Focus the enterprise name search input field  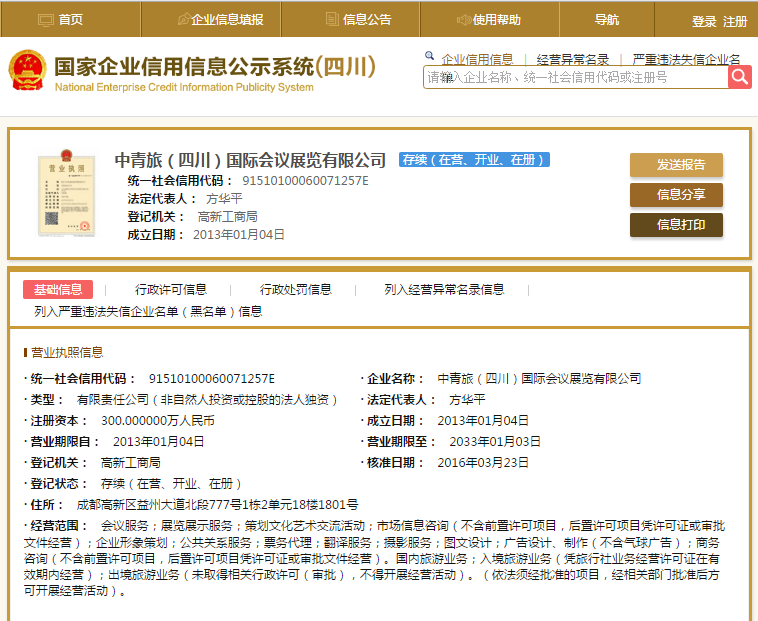coord(576,77)
